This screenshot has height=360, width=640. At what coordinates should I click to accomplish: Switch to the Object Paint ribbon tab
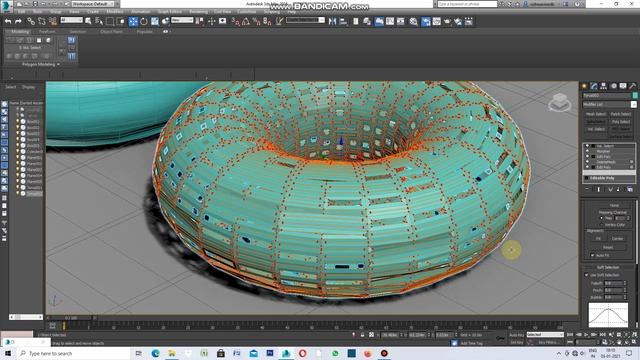coord(111,31)
